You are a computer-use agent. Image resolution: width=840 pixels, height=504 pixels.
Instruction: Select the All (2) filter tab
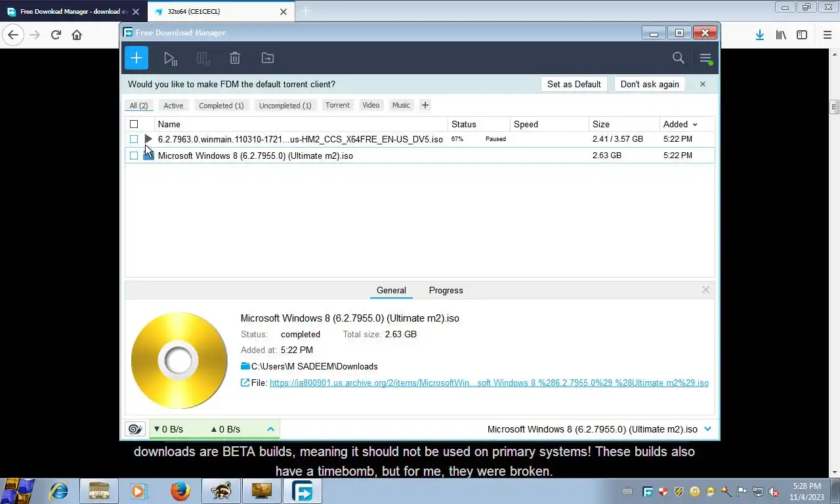pyautogui.click(x=138, y=105)
